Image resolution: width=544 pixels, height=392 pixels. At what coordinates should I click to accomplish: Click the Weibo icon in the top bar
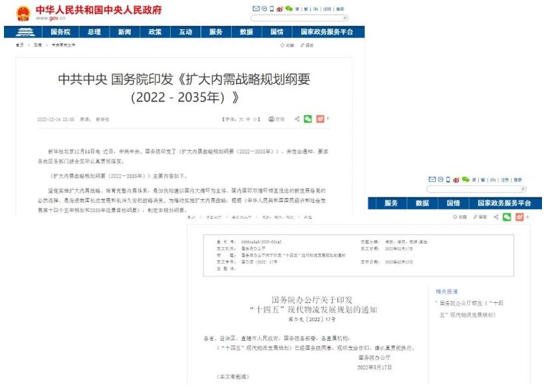pyautogui.click(x=280, y=9)
